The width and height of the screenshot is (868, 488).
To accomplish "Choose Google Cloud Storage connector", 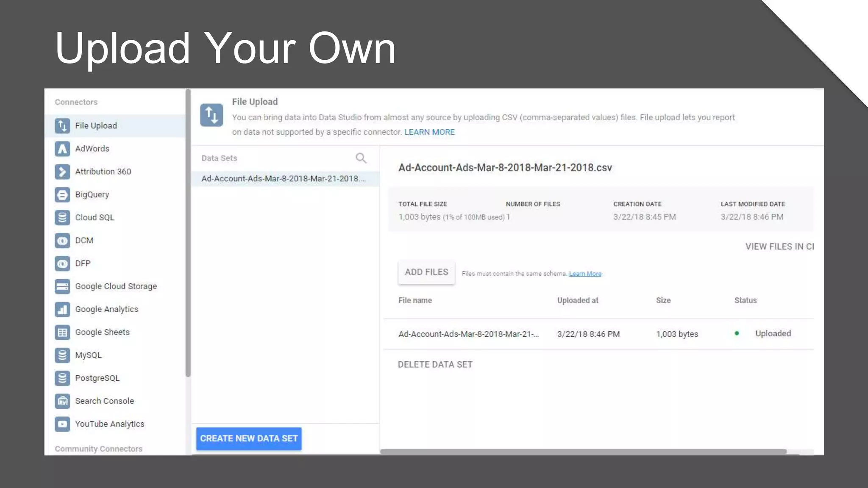I will coord(116,286).
